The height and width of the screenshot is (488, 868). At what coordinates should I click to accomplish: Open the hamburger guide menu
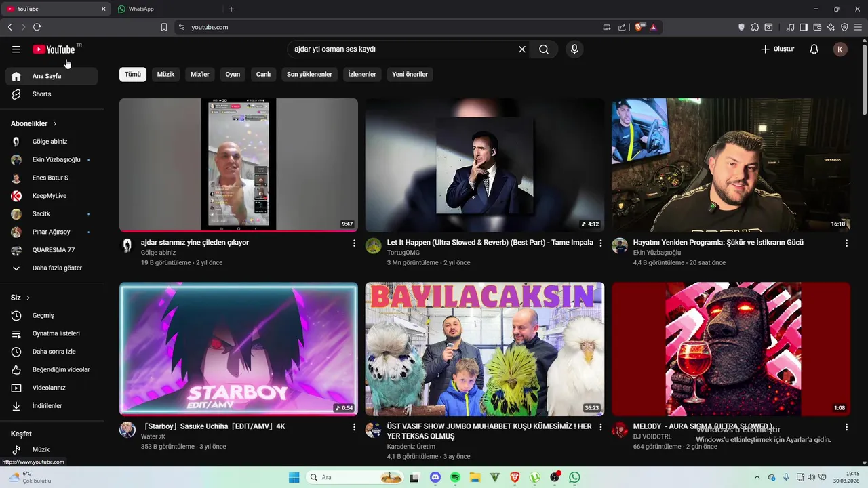point(16,49)
